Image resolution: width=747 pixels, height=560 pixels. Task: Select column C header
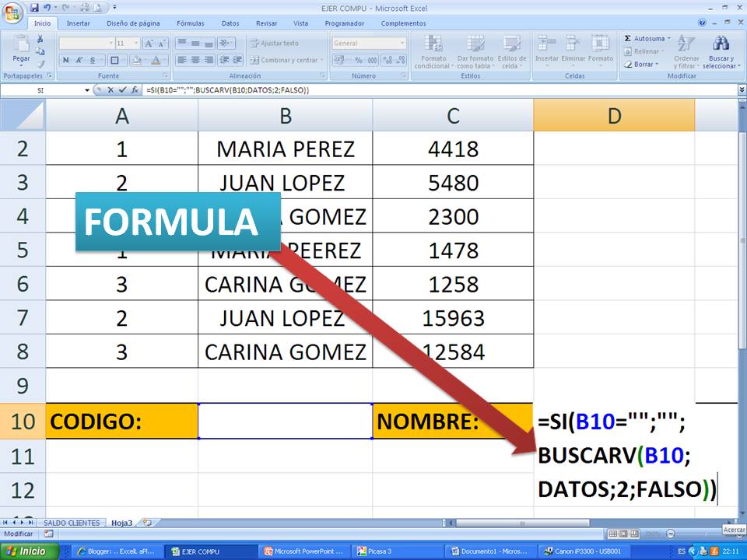[x=453, y=115]
